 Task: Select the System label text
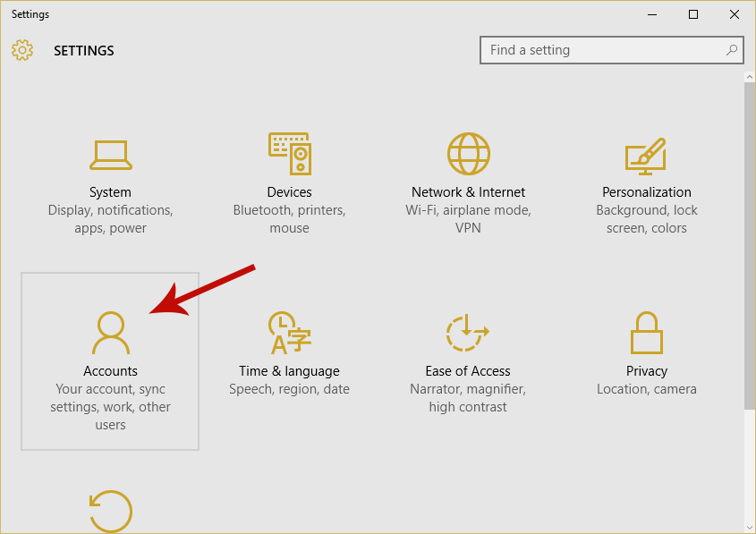110,191
